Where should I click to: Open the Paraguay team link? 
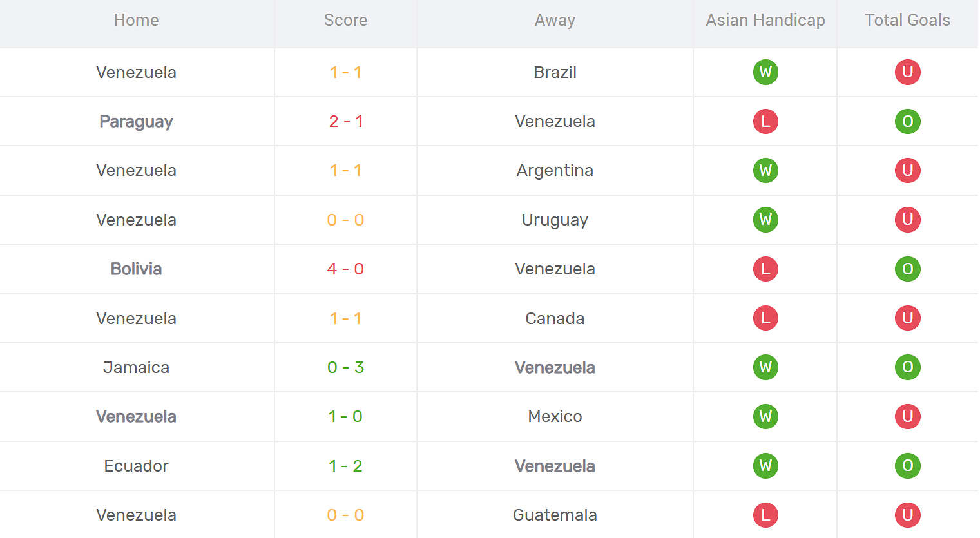click(x=136, y=121)
